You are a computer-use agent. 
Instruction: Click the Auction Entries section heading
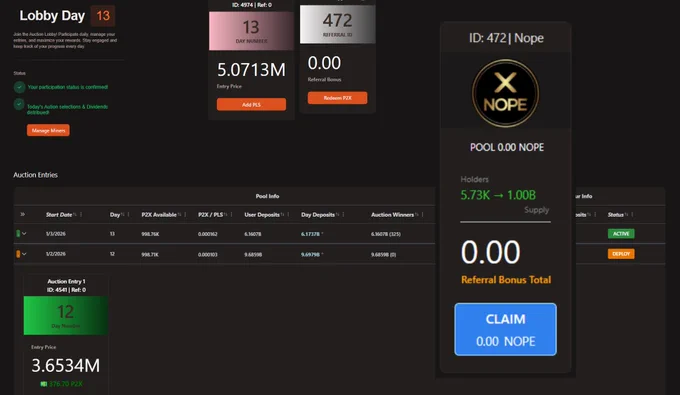(35, 175)
